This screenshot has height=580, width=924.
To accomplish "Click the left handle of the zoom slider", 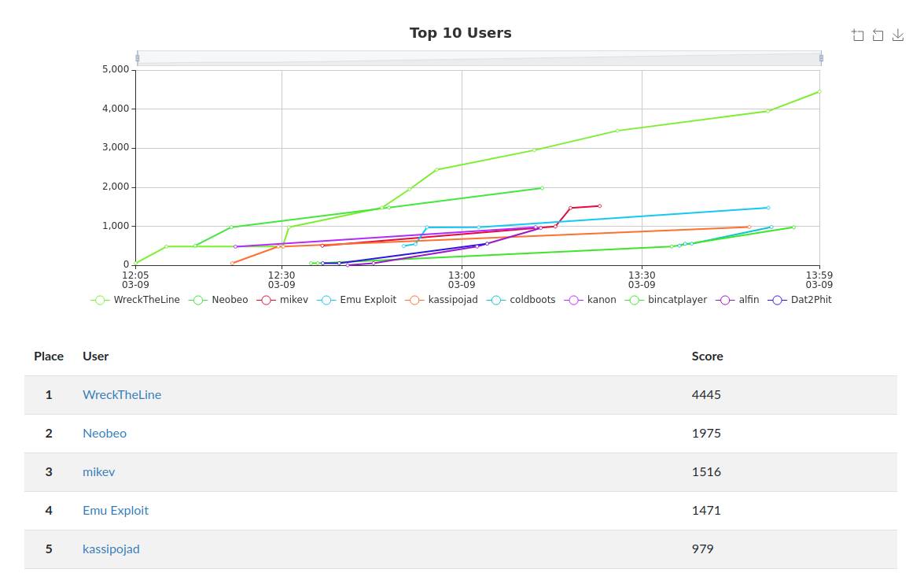I will (x=138, y=58).
